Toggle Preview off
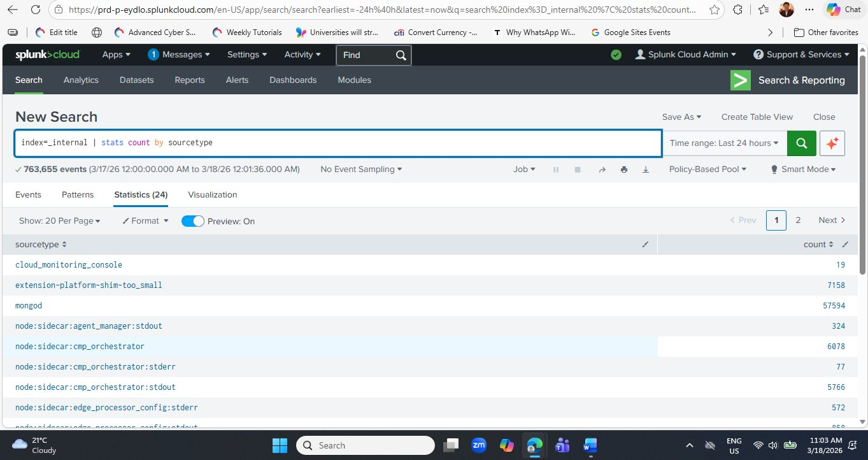The image size is (868, 460). pos(192,220)
